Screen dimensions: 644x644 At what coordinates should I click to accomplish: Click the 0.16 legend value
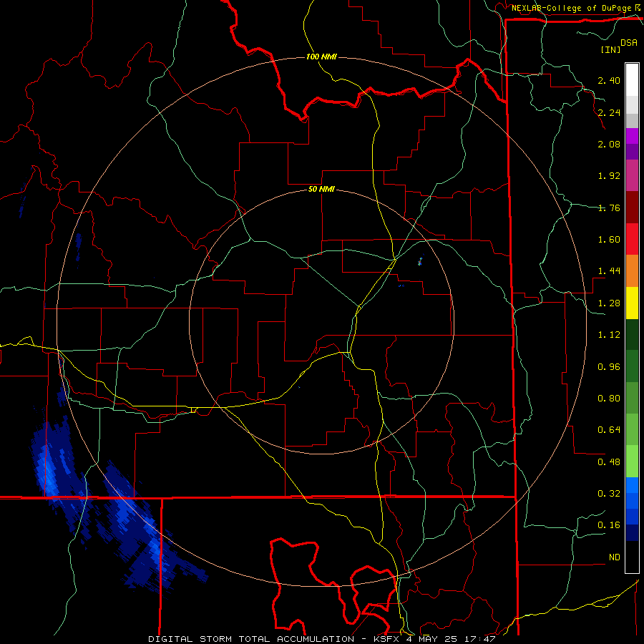click(609, 525)
